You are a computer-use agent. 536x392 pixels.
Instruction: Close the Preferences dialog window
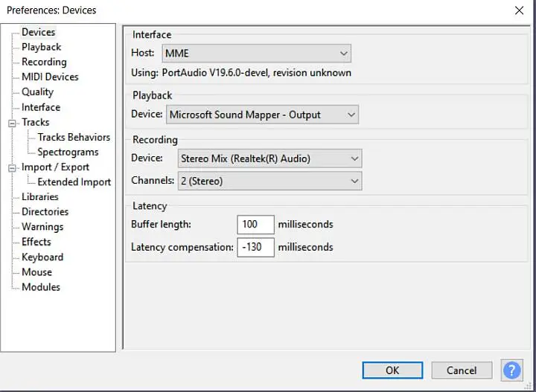(519, 10)
